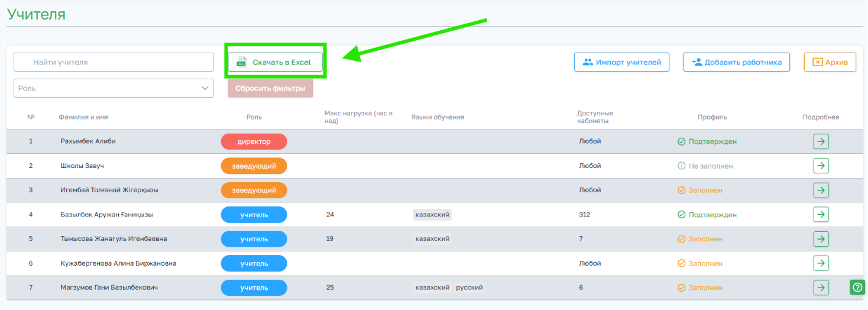868x310 pixels.
Task: Focus the Найти учителя search field
Action: tap(114, 62)
